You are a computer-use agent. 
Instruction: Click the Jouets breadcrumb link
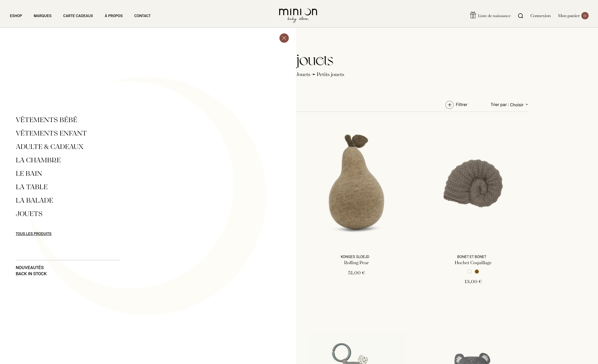tap(303, 74)
